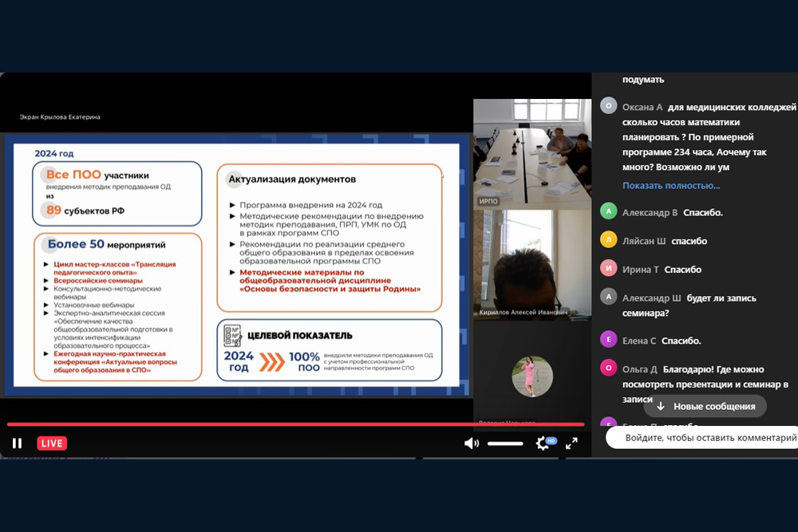Open Александр В's green avatar
The width and height of the screenshot is (798, 532).
tap(609, 212)
